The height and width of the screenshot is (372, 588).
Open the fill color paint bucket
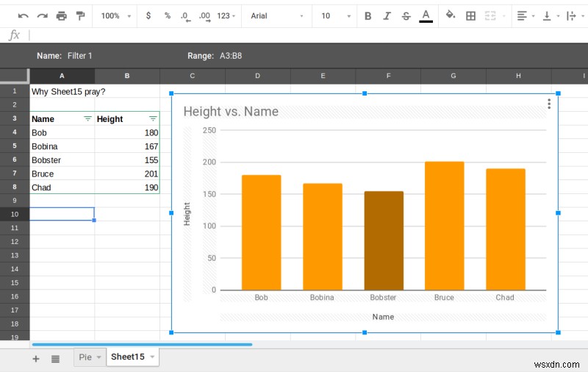click(451, 15)
